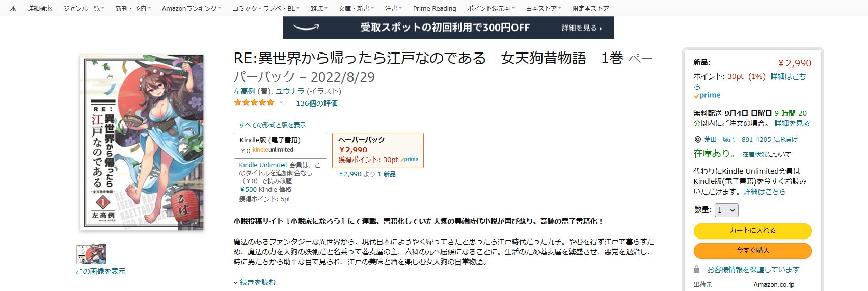Open the 136個の評価 reviews link
The width and height of the screenshot is (868, 291).
click(x=316, y=103)
